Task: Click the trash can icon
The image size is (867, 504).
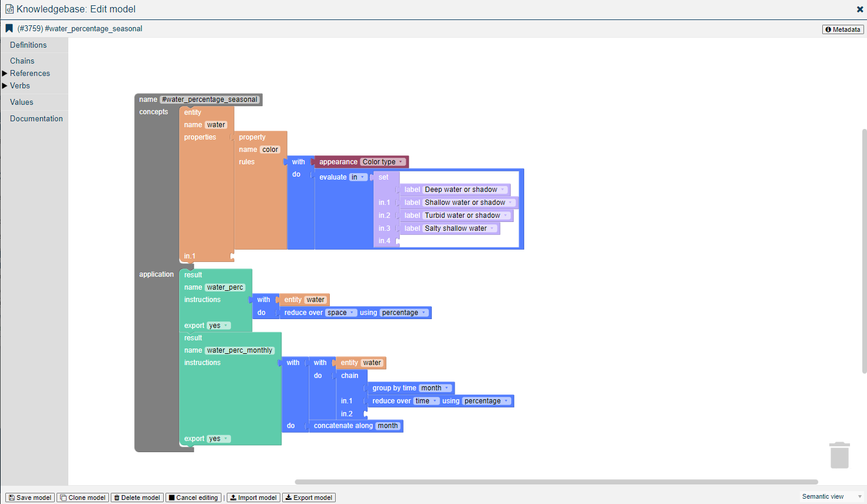Action: coord(839,455)
